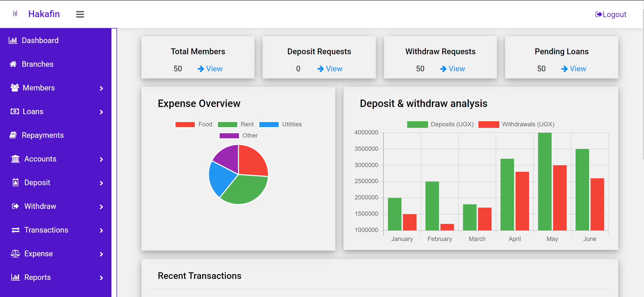Open the Branches menu item
The width and height of the screenshot is (644, 297).
coord(56,64)
